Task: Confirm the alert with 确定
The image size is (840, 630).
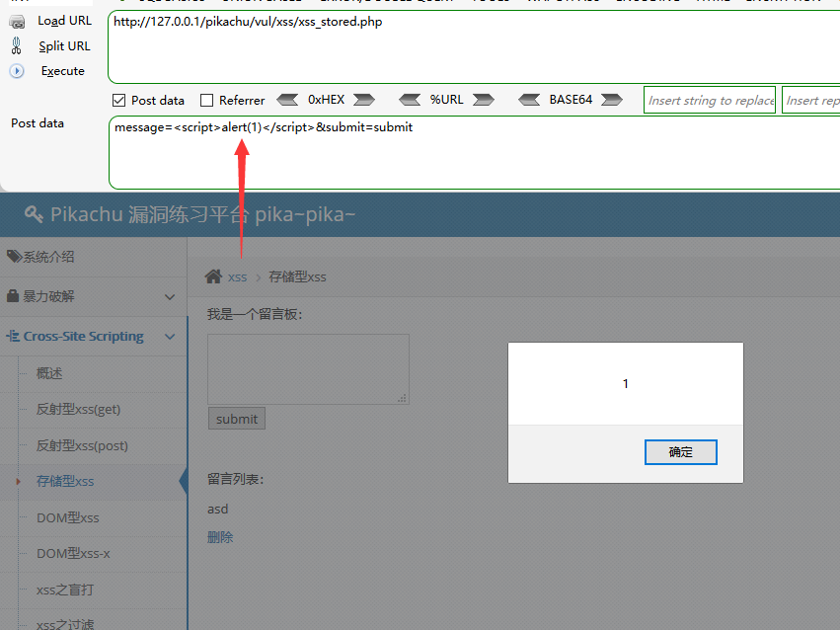Action: point(680,452)
